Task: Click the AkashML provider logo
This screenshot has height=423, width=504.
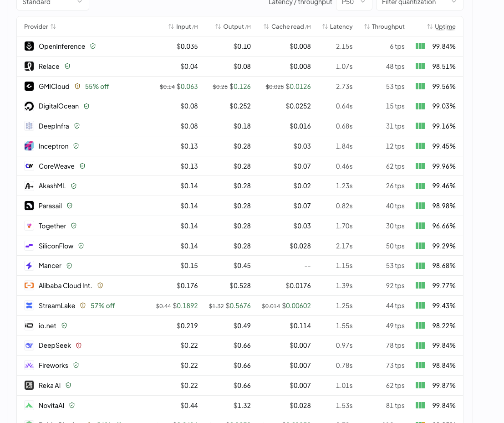Action: (x=29, y=186)
